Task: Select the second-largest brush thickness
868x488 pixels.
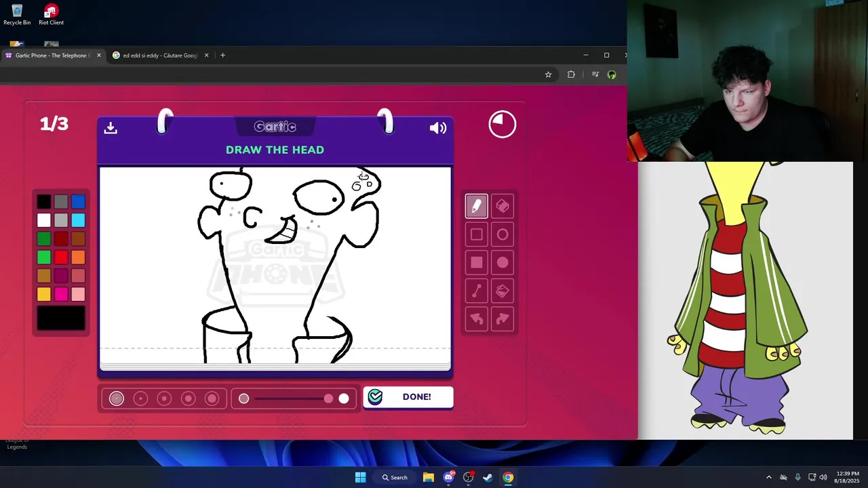Action: click(189, 399)
